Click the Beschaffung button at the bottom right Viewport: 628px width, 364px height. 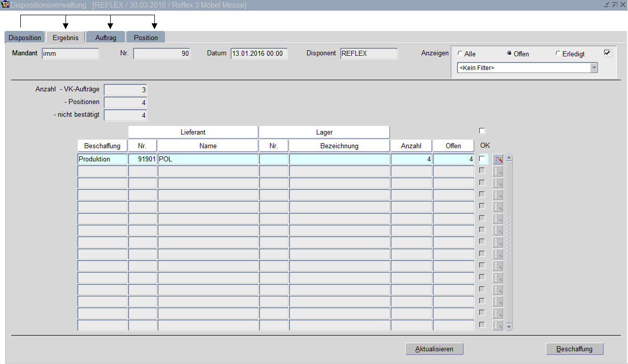tap(575, 349)
